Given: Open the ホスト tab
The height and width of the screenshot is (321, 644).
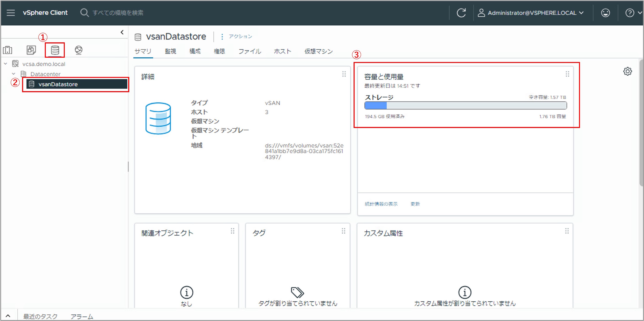Looking at the screenshot, I should click(x=282, y=51).
